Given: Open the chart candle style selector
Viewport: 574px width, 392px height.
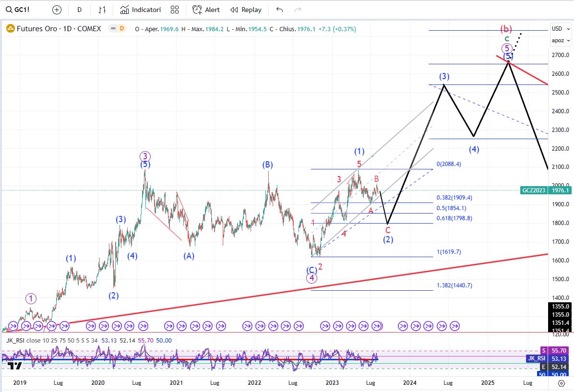Looking at the screenshot, I should point(102,10).
